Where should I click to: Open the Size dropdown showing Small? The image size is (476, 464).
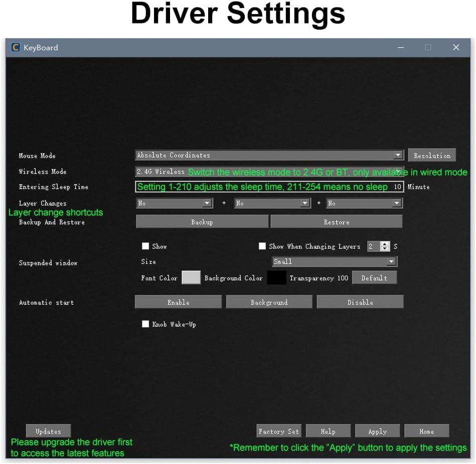tap(335, 261)
